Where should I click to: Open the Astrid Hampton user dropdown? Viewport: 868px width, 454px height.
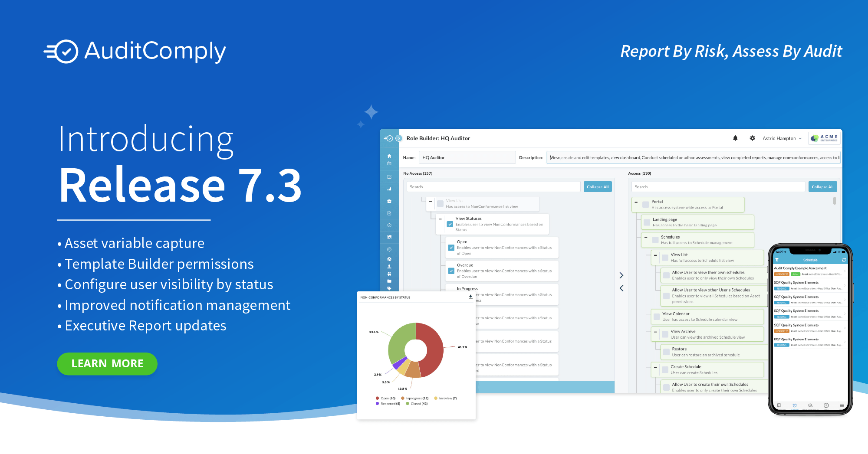pyautogui.click(x=782, y=138)
